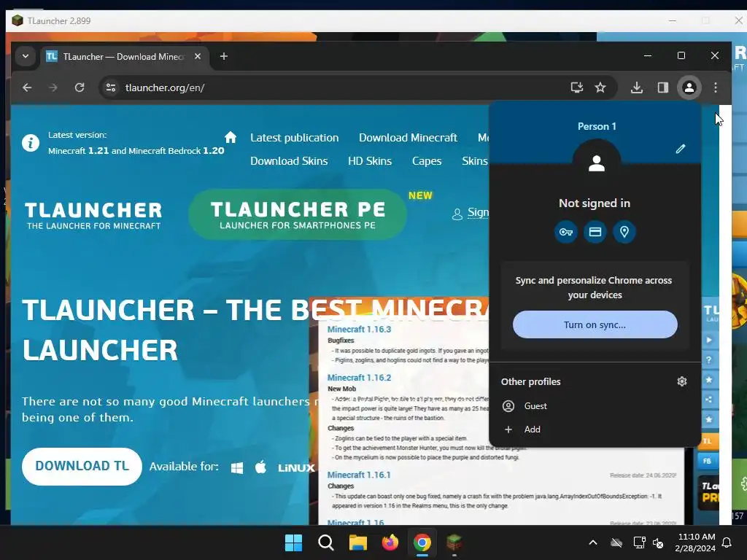The width and height of the screenshot is (747, 560).
Task: Open manage profiles gear icon
Action: [682, 381]
